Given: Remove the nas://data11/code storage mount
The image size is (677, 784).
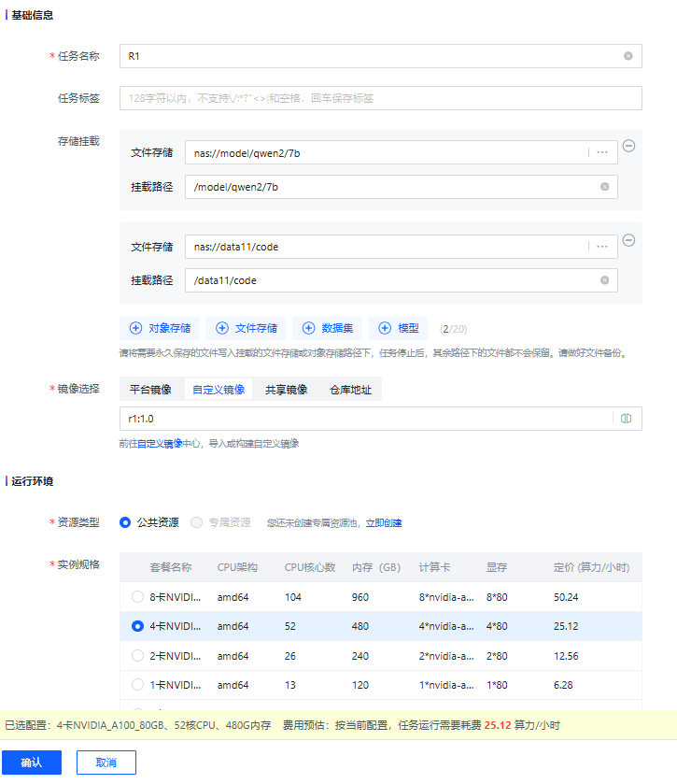Looking at the screenshot, I should click(x=629, y=240).
